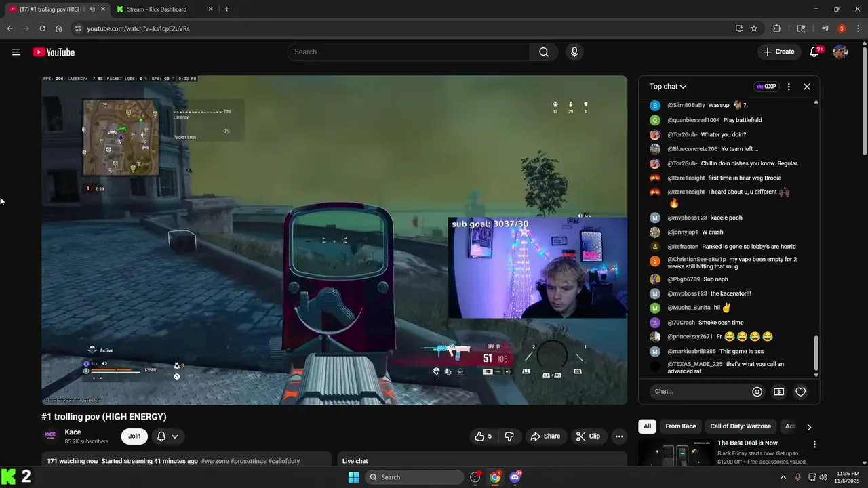This screenshot has height=488, width=868.
Task: Show next filter chips with right arrow
Action: pos(809,427)
